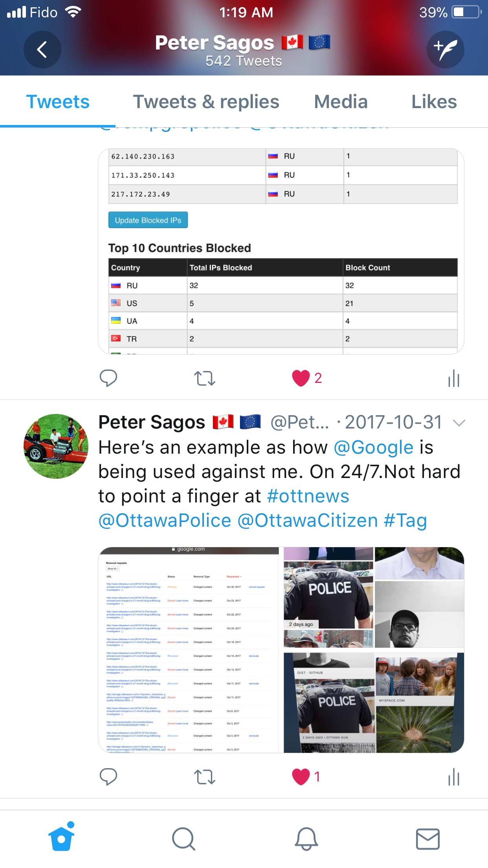Open the @Google mention link
This screenshot has height=868, width=488.
[373, 448]
